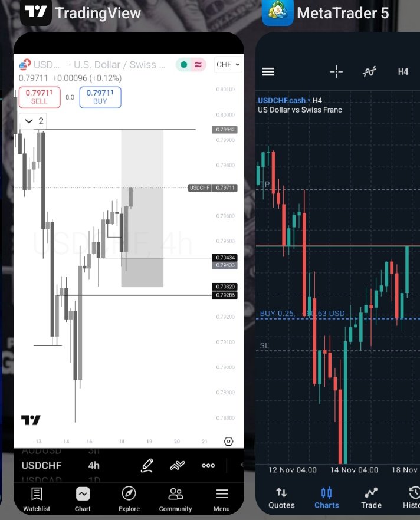Select the 0.79320 price label
The width and height of the screenshot is (420, 520).
pyautogui.click(x=225, y=287)
